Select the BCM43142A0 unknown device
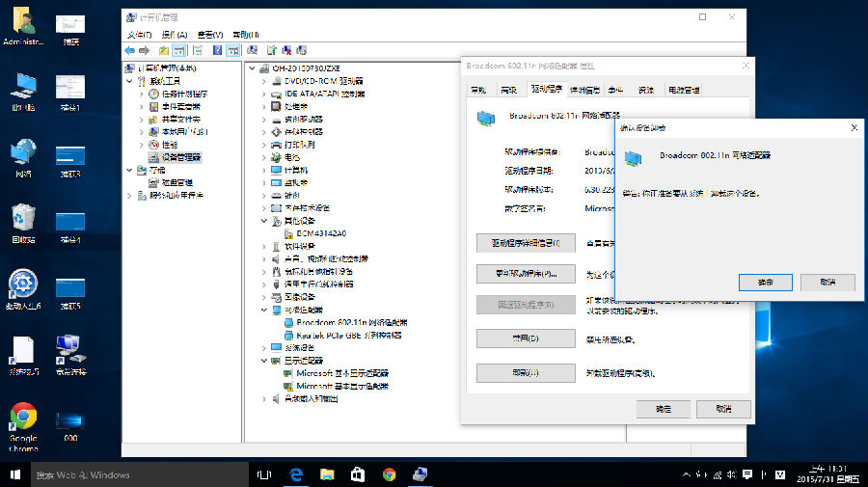This screenshot has height=487, width=868. [321, 233]
